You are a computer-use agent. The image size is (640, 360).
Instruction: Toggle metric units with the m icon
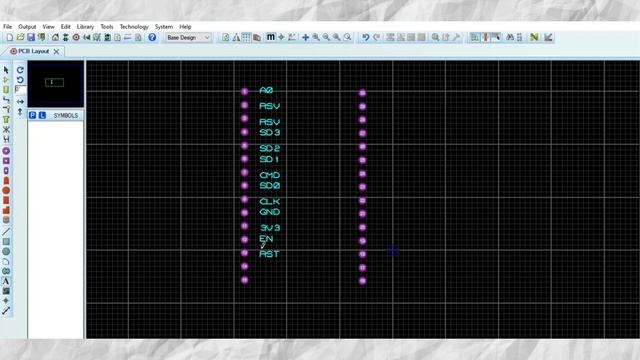click(x=271, y=37)
